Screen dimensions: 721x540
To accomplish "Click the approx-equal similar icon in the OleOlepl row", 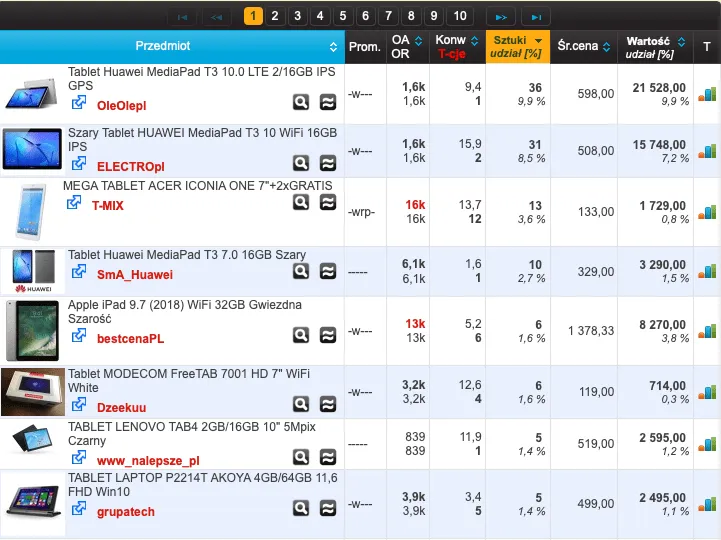I will (x=328, y=102).
